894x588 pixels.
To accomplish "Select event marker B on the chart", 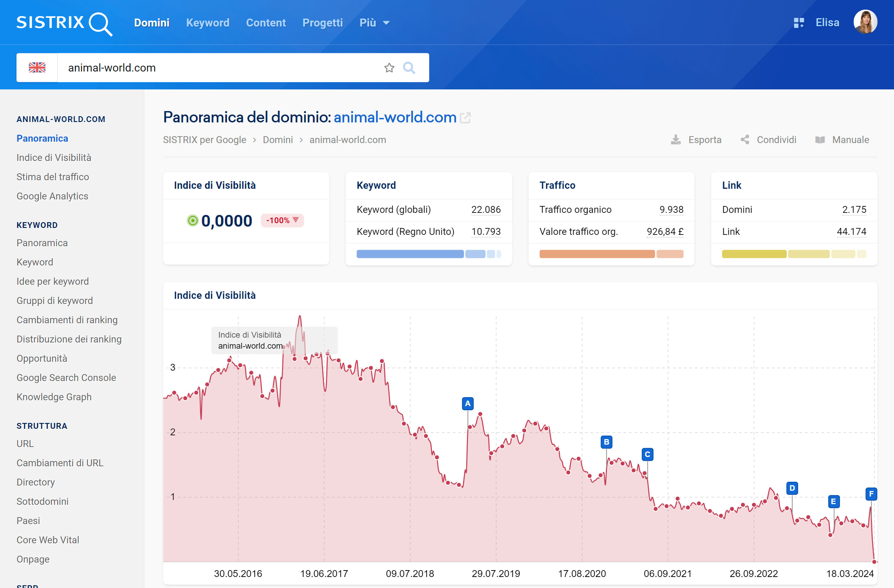I will 606,442.
